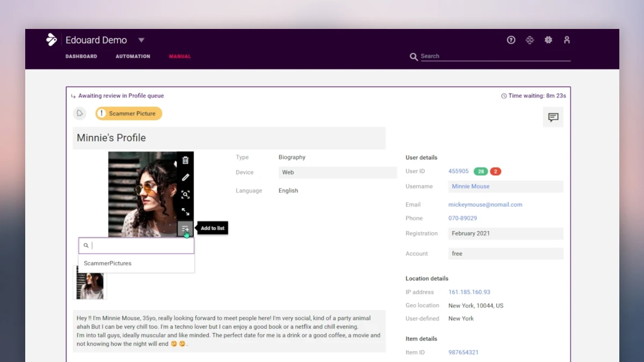Open user ID 455905 link
The width and height of the screenshot is (644, 362).
(x=458, y=171)
